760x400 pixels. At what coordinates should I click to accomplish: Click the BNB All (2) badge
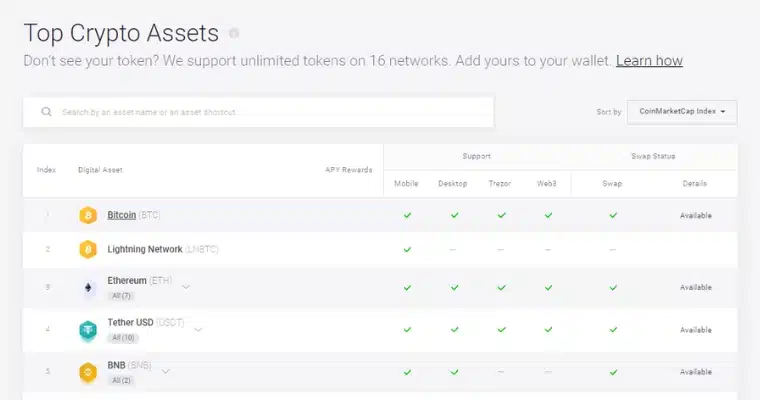[121, 381]
